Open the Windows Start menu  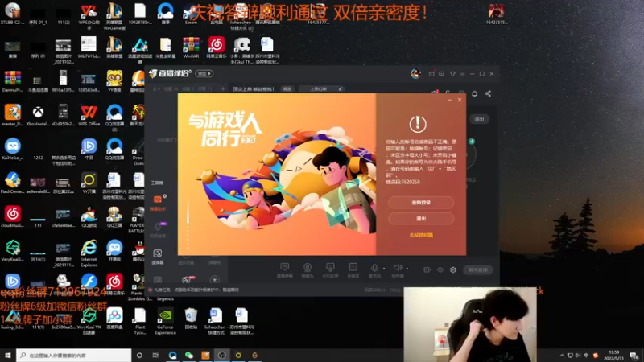[8, 356]
